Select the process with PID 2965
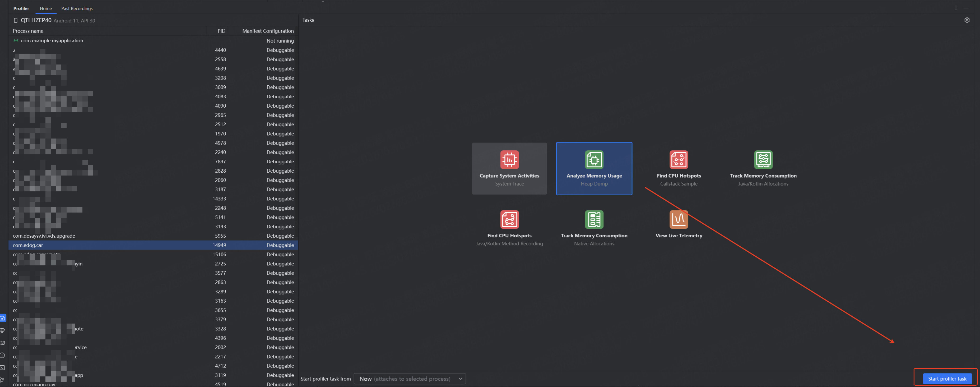Image resolution: width=980 pixels, height=387 pixels. pyautogui.click(x=153, y=115)
